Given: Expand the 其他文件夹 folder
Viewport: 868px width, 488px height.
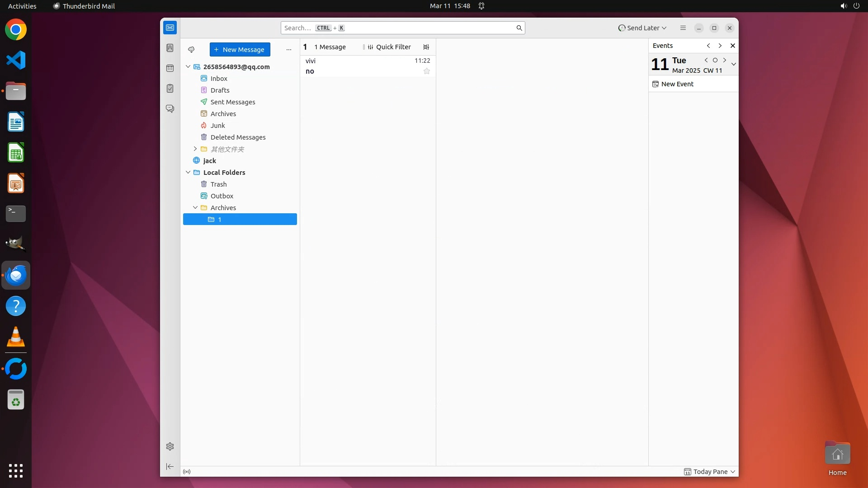Looking at the screenshot, I should [195, 149].
